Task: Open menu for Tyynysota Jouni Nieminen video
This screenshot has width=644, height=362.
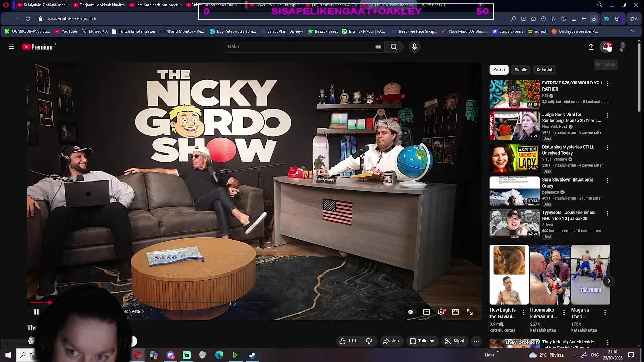Action: [x=608, y=213]
